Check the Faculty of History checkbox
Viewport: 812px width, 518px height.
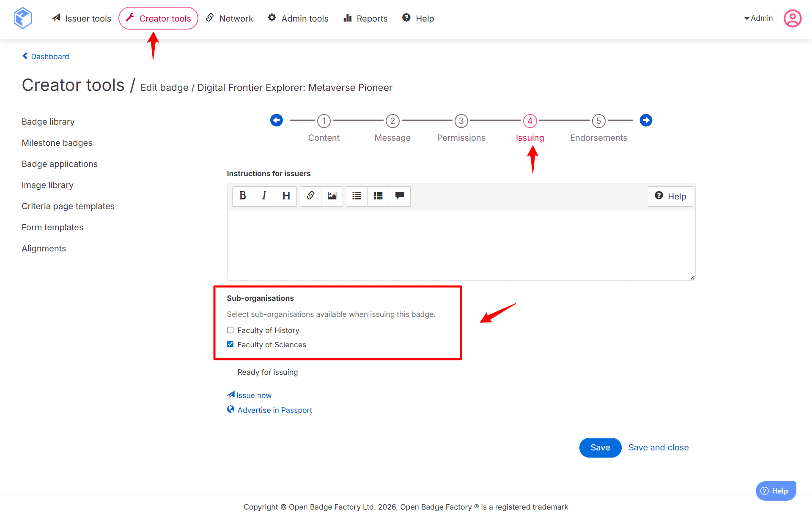point(230,330)
